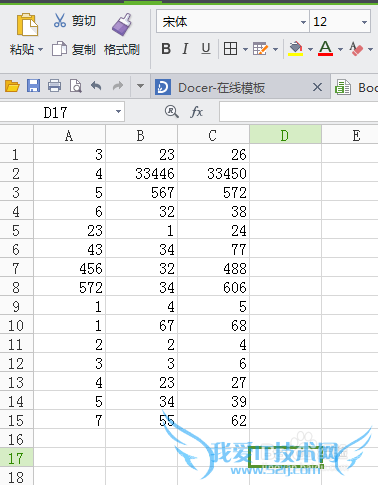Expand font color dropdown arrow
The width and height of the screenshot is (378, 485).
(340, 49)
